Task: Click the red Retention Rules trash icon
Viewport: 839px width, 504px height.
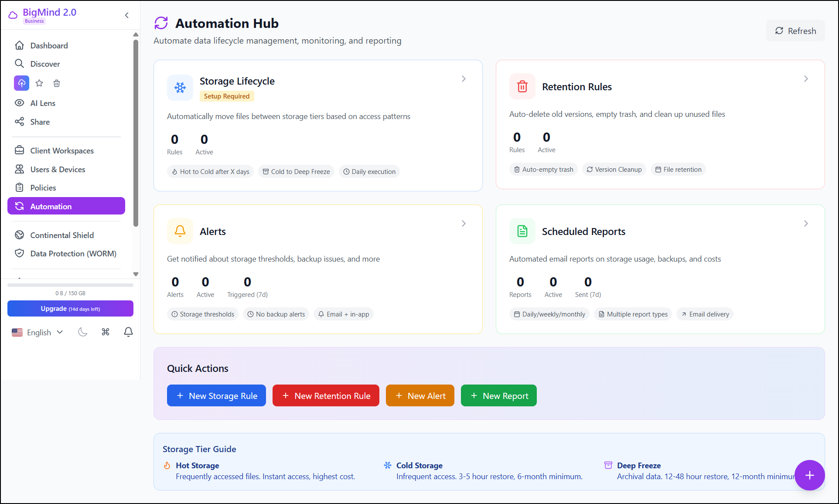Action: pyautogui.click(x=522, y=86)
